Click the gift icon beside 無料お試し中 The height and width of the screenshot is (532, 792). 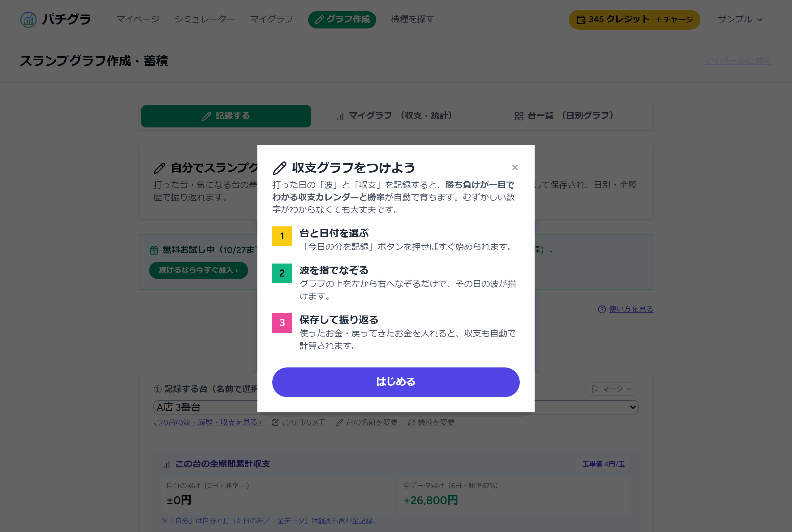point(154,251)
